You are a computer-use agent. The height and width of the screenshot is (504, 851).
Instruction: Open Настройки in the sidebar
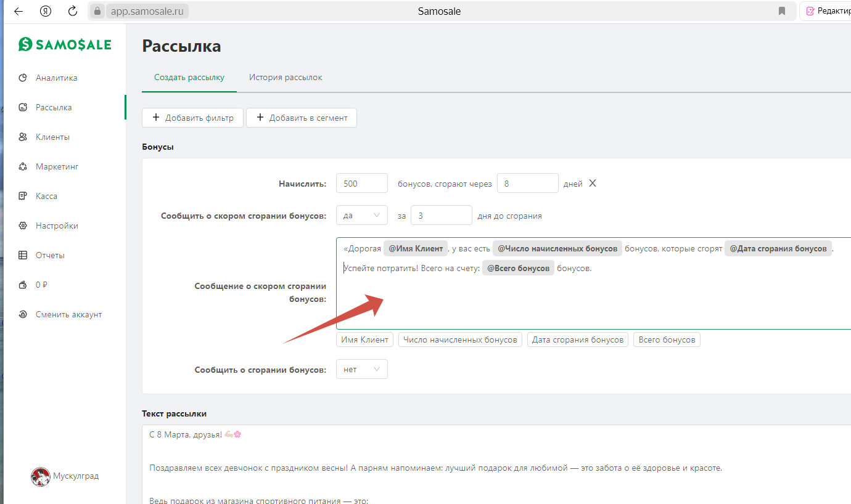tap(57, 226)
